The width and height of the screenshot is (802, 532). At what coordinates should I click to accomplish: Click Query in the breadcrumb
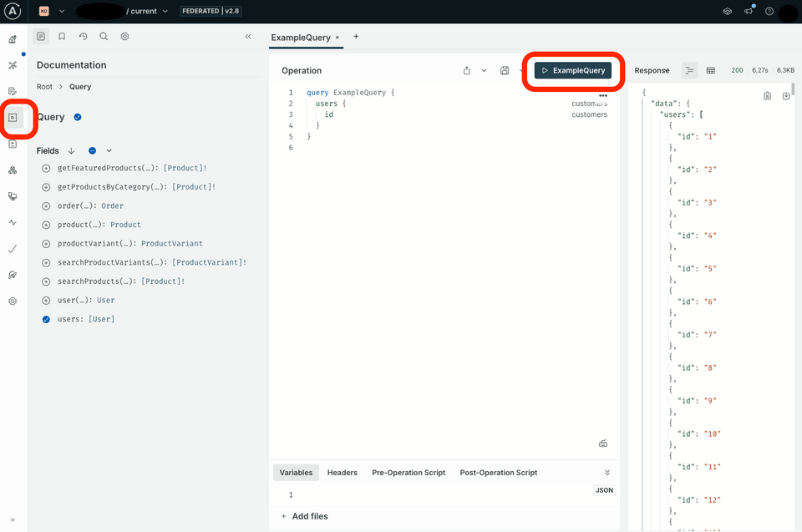point(80,87)
